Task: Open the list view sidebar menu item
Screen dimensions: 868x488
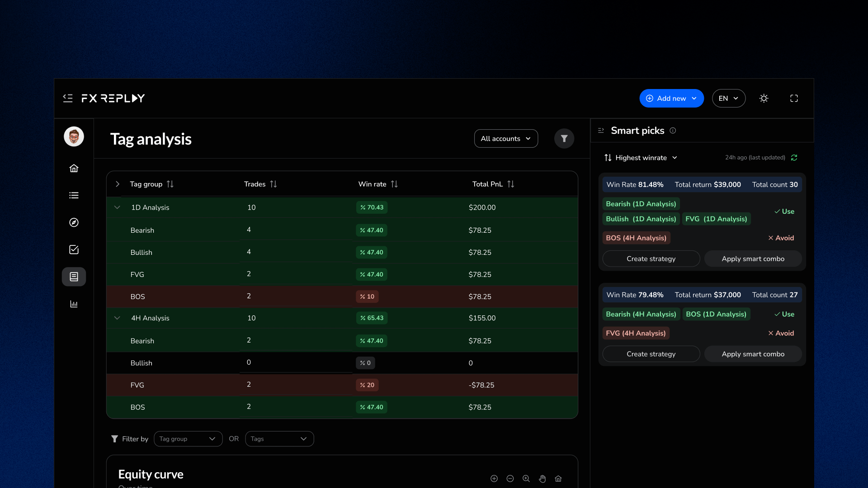Action: (74, 195)
